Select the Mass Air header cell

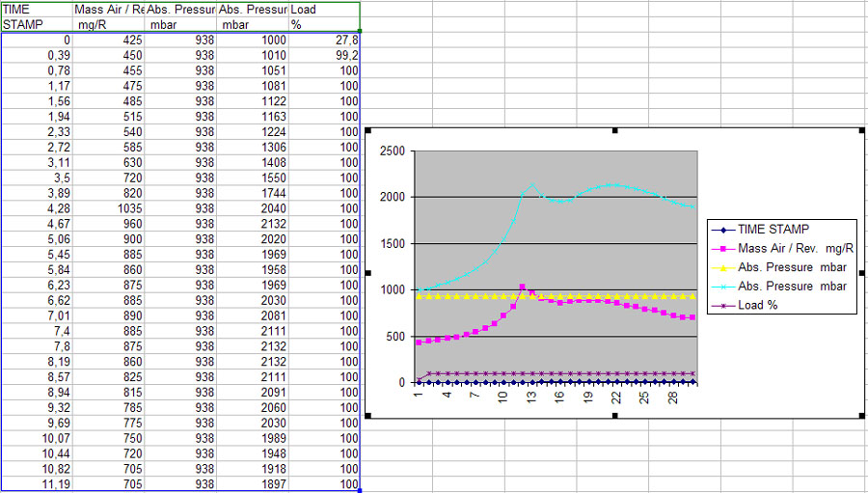click(x=109, y=16)
